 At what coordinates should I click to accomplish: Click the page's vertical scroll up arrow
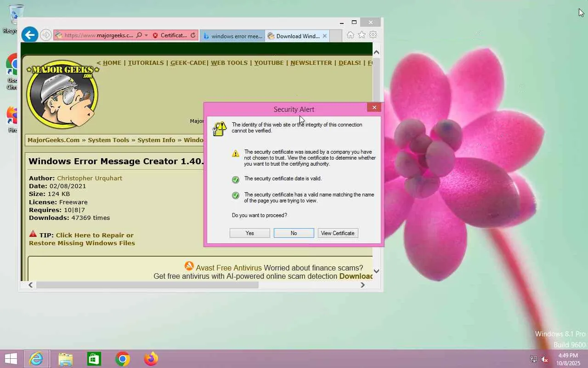tap(376, 52)
